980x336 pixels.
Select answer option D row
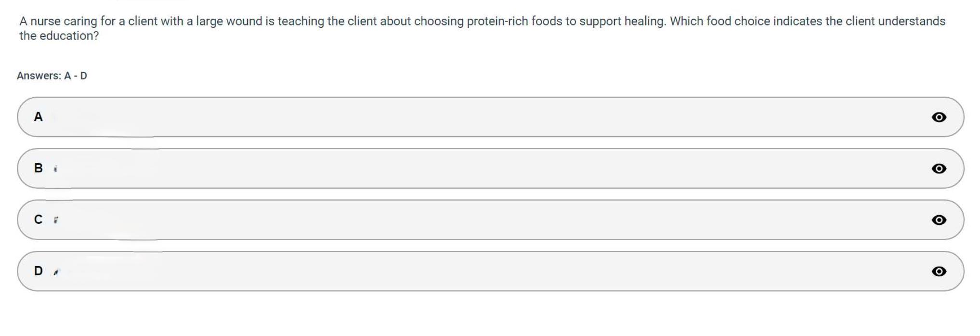click(482, 271)
